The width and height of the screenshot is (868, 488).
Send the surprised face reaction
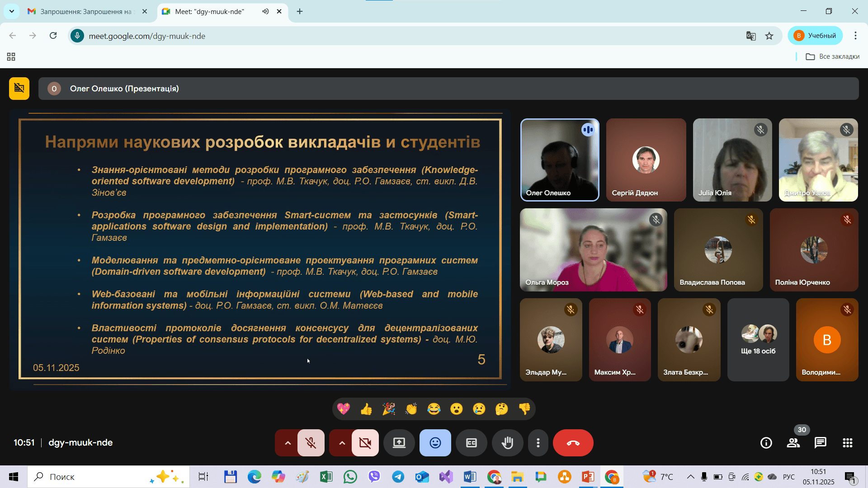[x=457, y=409]
